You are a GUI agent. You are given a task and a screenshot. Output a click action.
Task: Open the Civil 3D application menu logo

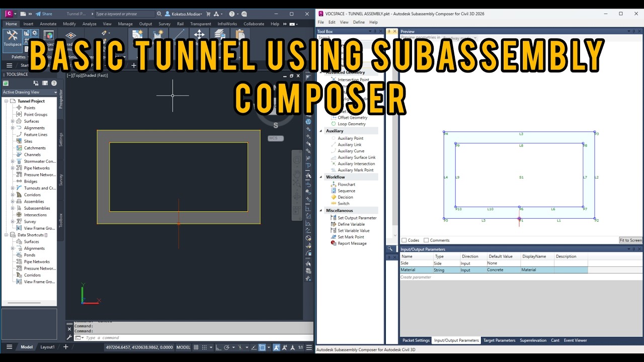[x=9, y=14]
